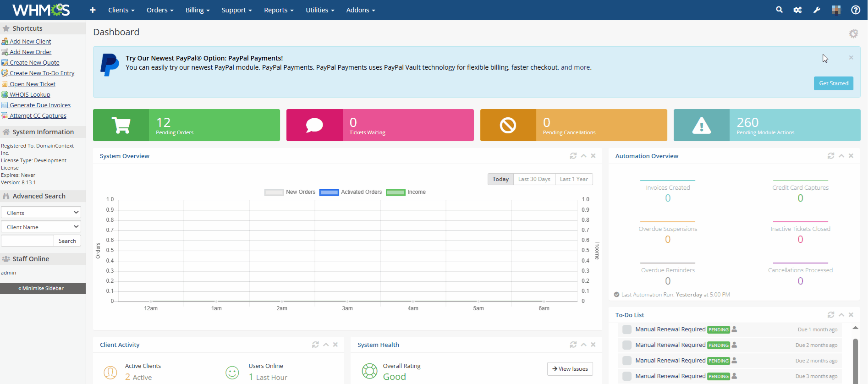
Task: Click the advanced search text field
Action: pos(27,241)
